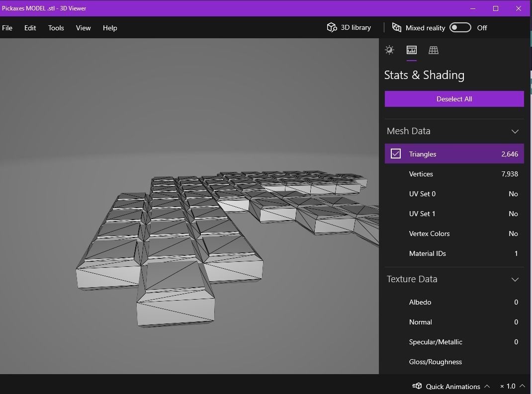Uncheck the Triangles checkbox
Screen dimensions: 532x394
pyautogui.click(x=396, y=154)
